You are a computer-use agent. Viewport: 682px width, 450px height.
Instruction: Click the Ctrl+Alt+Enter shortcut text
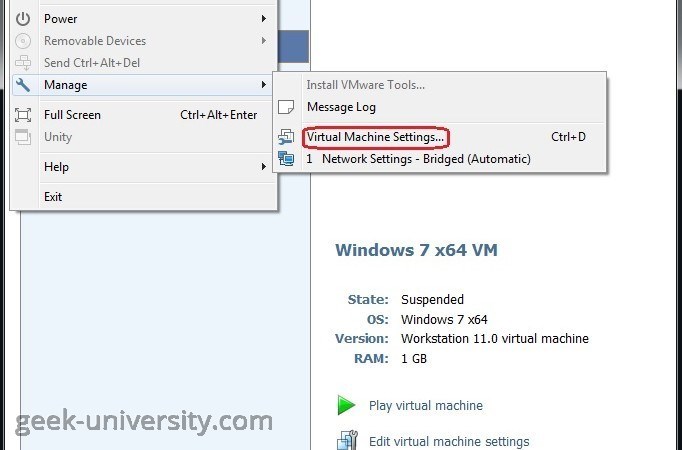pyautogui.click(x=219, y=115)
